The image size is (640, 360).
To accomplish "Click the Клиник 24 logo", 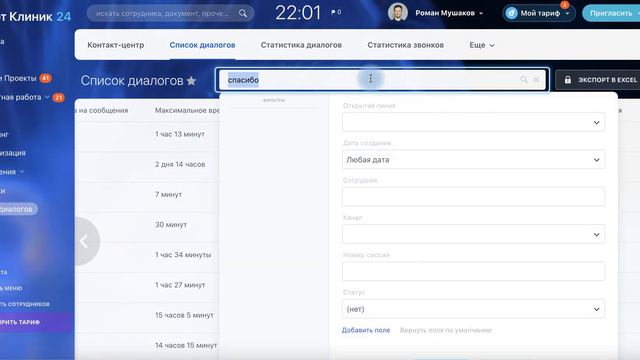I will pos(36,16).
